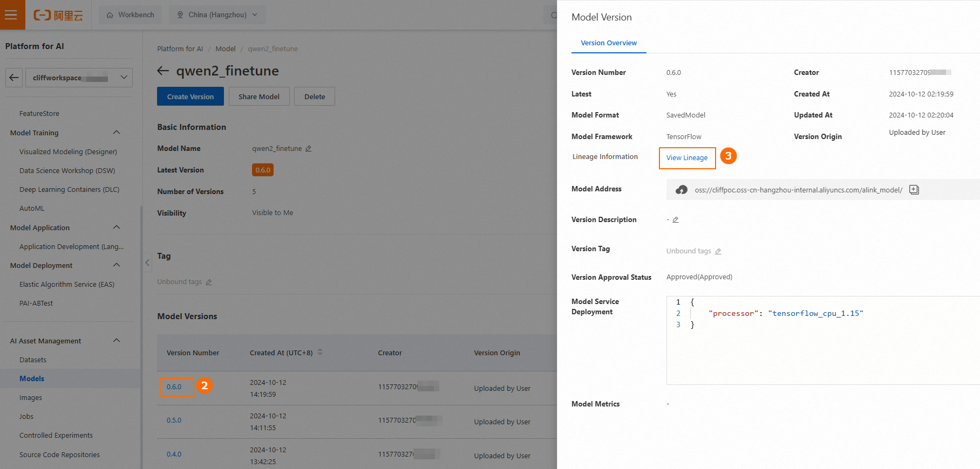The image size is (980, 469).
Task: Click the Create Version button
Action: (190, 96)
